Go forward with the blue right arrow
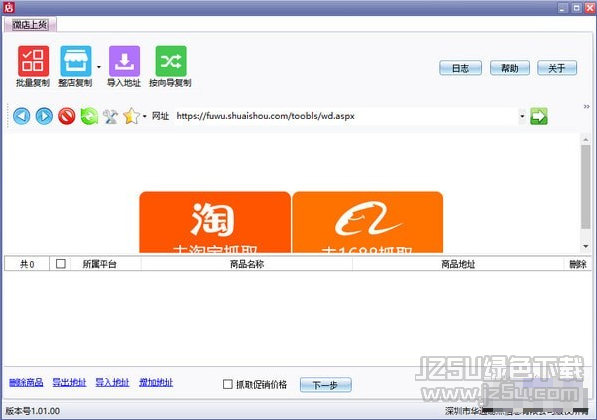Viewport: 597px width, 420px height. click(x=44, y=116)
